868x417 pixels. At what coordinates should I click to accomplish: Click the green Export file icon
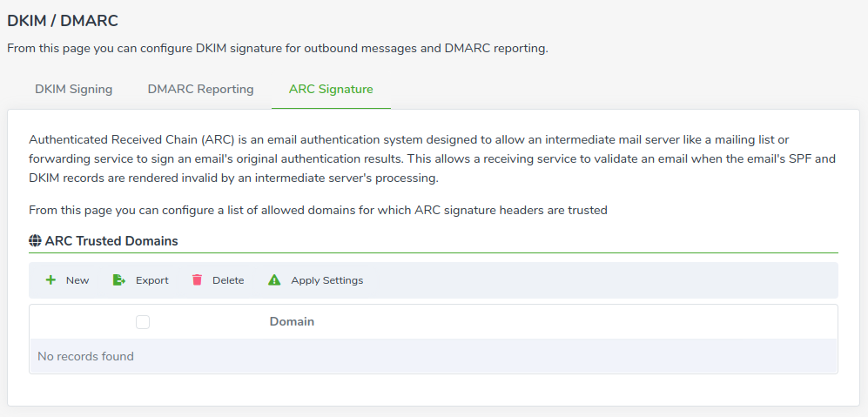[x=119, y=280]
